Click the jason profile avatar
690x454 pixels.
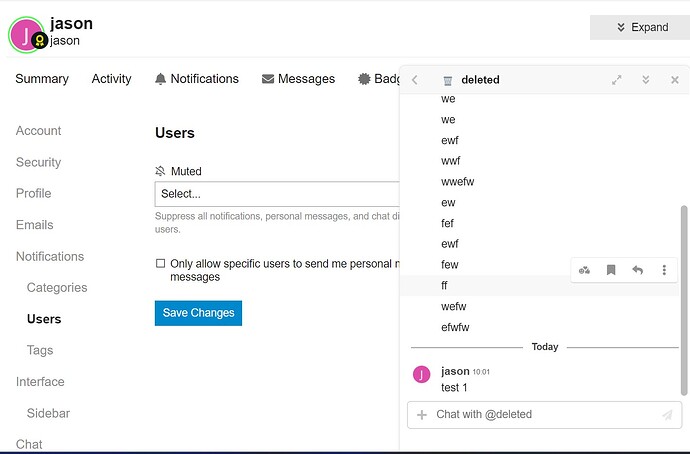point(26,35)
